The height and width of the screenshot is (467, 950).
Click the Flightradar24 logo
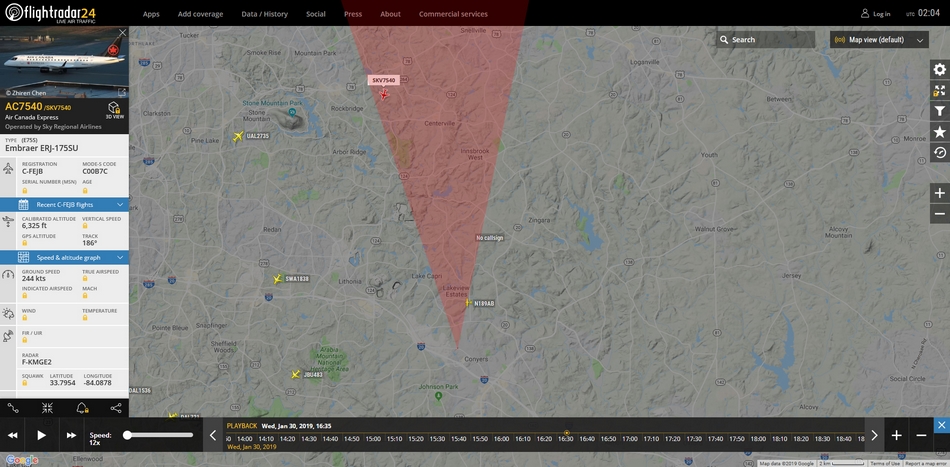[50, 13]
